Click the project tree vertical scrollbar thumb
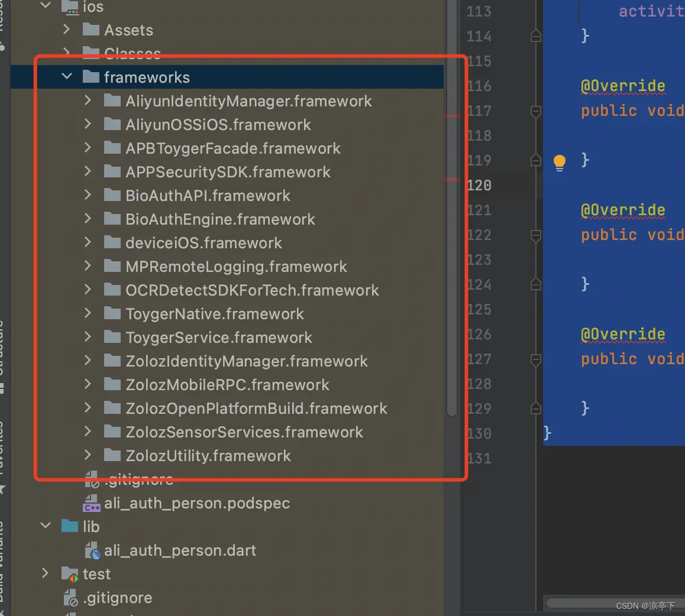 [x=452, y=208]
